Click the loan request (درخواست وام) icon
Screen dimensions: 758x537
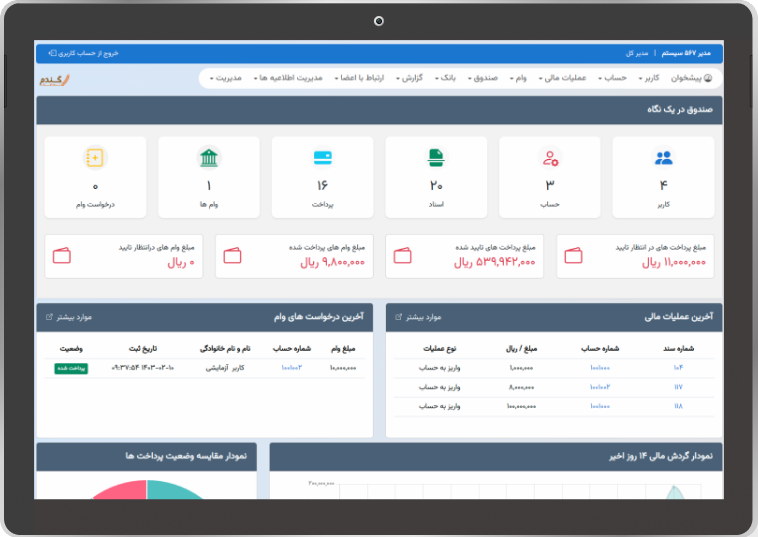tap(95, 158)
